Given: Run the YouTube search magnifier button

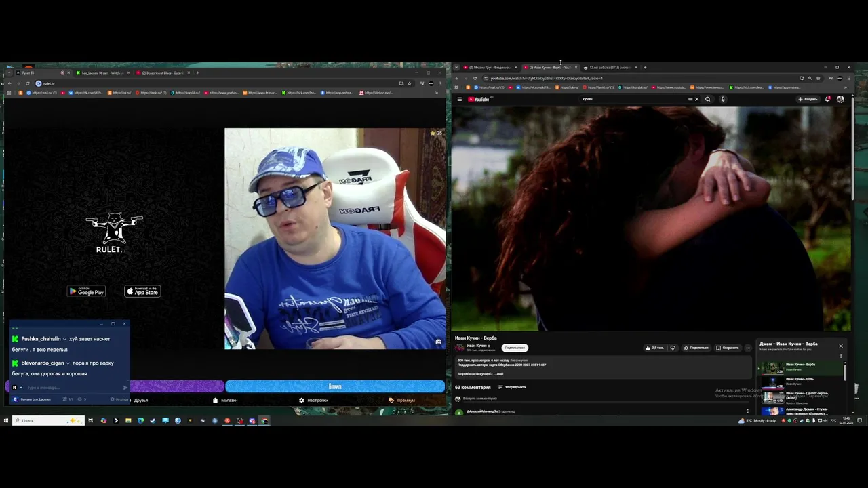Looking at the screenshot, I should click(707, 99).
